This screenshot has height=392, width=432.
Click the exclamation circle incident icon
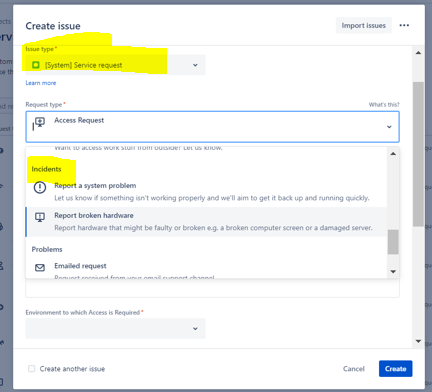tap(40, 187)
